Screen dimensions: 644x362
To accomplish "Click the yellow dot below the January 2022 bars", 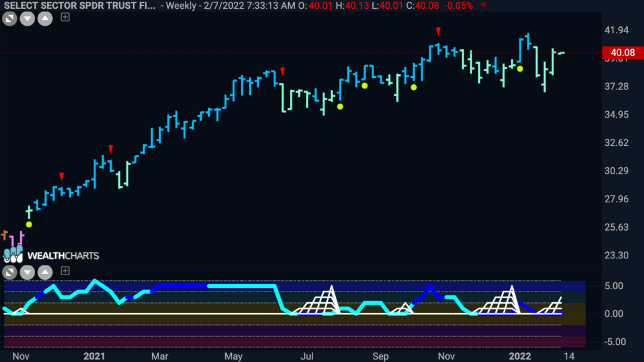I will click(x=520, y=69).
